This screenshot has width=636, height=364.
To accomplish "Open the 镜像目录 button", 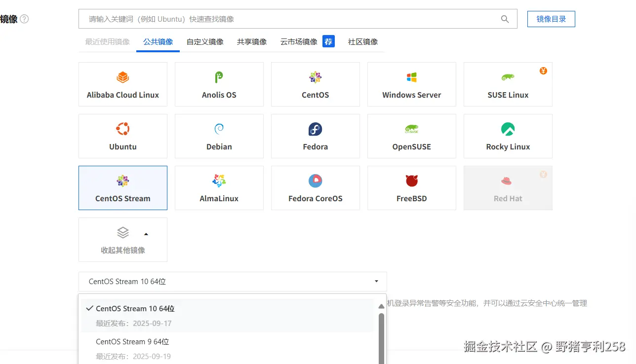I will (551, 19).
